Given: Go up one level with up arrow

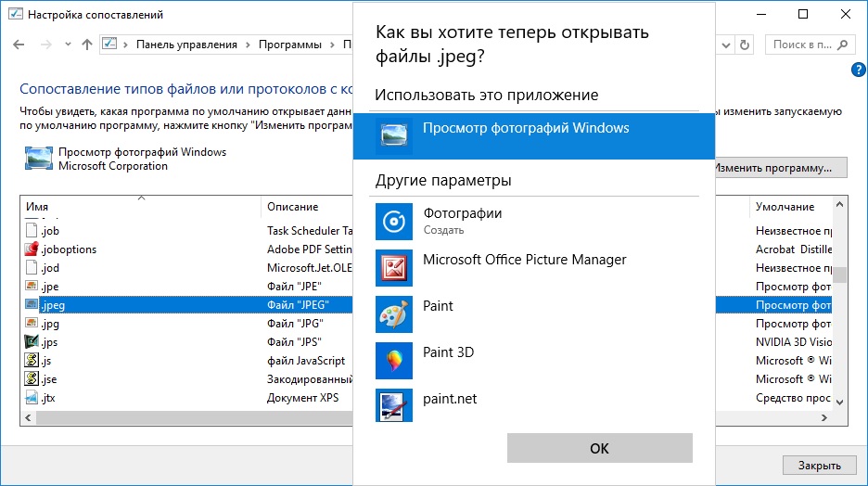Looking at the screenshot, I should [87, 45].
